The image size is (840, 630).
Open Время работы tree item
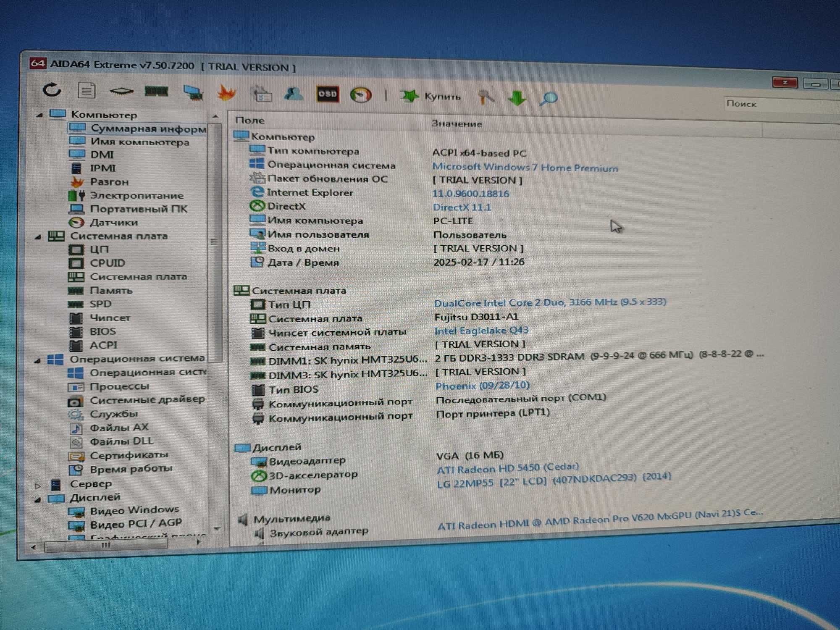coord(120,469)
